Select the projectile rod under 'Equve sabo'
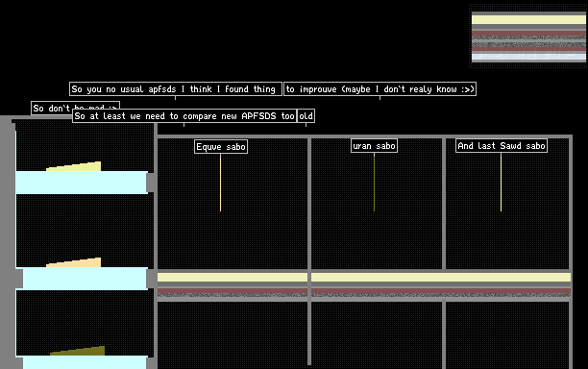Viewport: 588px width, 369px height. pos(220,183)
